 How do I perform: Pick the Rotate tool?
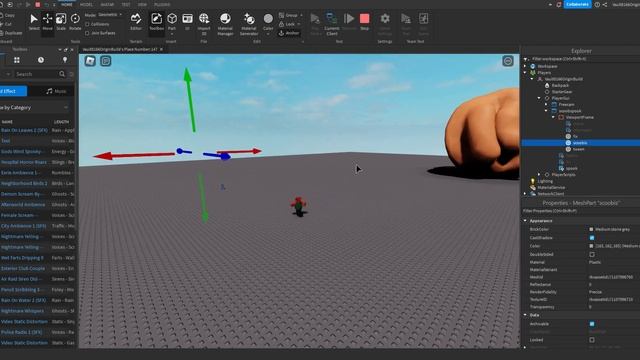point(75,21)
